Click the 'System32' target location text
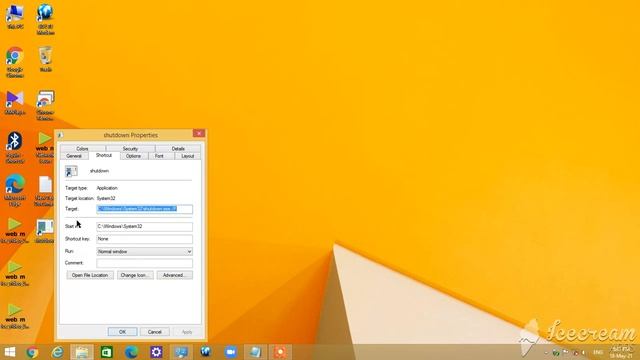 point(106,198)
